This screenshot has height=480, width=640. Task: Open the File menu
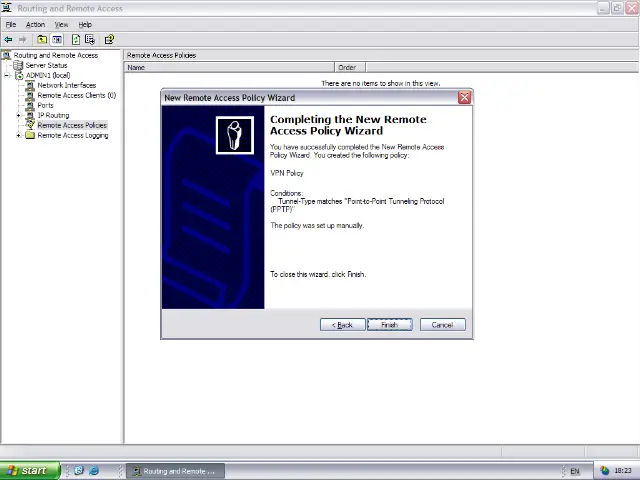point(11,24)
